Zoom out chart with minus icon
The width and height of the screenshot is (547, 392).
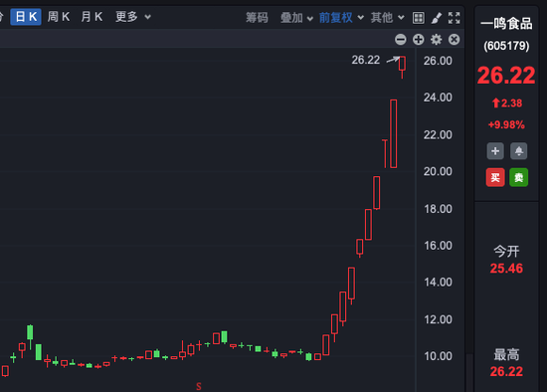(x=401, y=40)
